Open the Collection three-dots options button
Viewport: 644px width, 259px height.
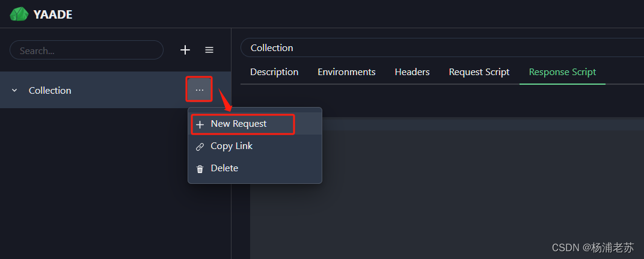point(200,90)
